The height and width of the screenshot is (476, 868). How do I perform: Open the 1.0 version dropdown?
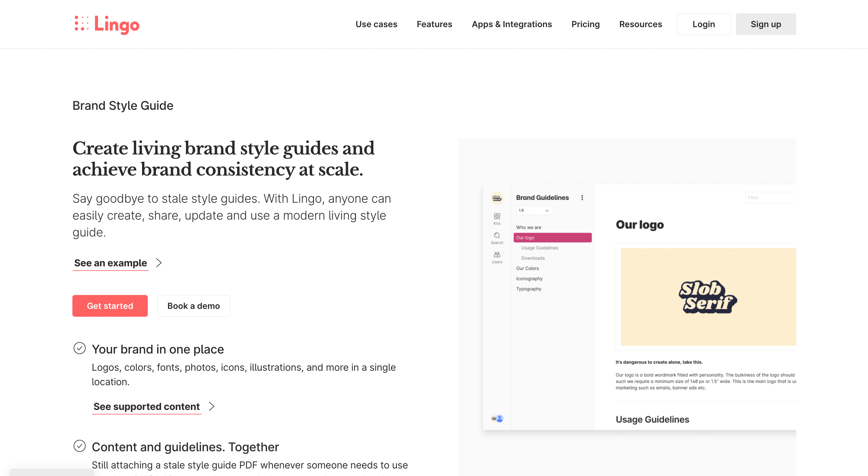(x=534, y=210)
